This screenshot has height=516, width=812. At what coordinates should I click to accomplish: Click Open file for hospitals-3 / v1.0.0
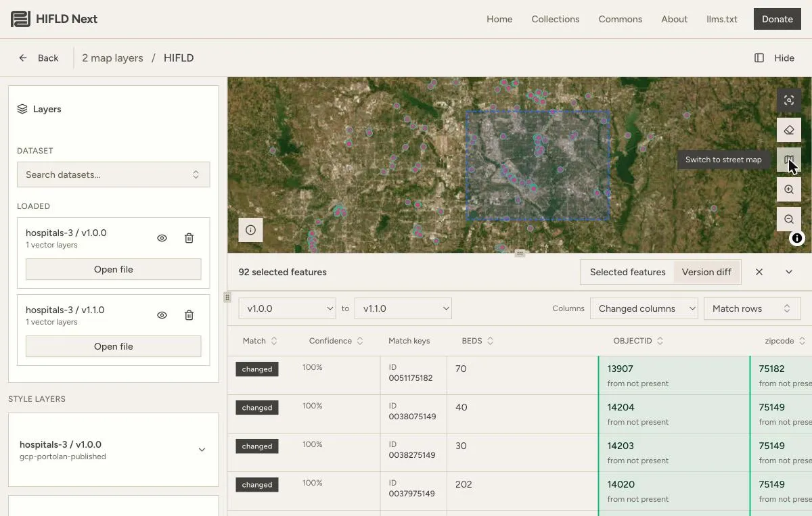click(x=114, y=269)
